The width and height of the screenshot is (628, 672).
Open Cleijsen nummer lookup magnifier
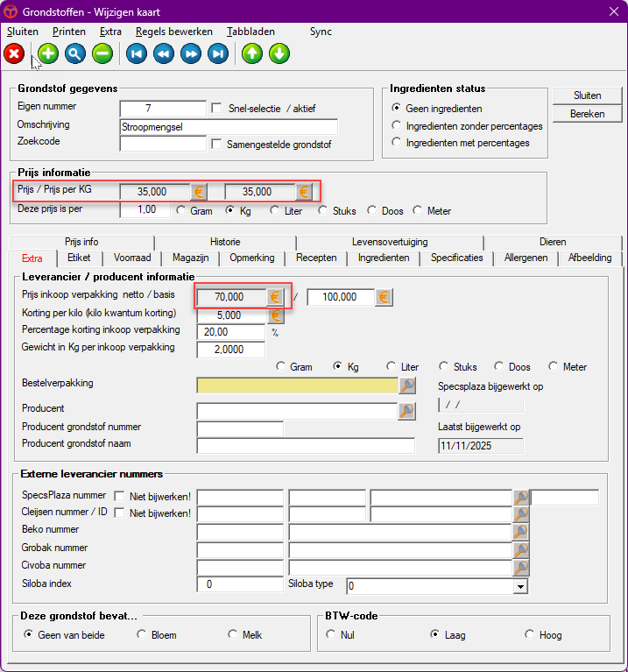click(x=521, y=513)
